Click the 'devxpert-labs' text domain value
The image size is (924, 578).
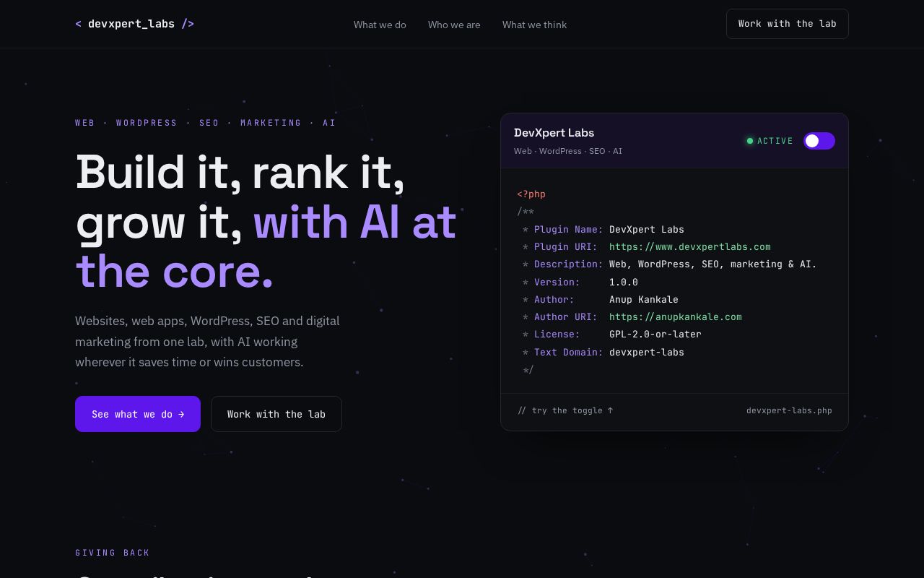point(647,353)
